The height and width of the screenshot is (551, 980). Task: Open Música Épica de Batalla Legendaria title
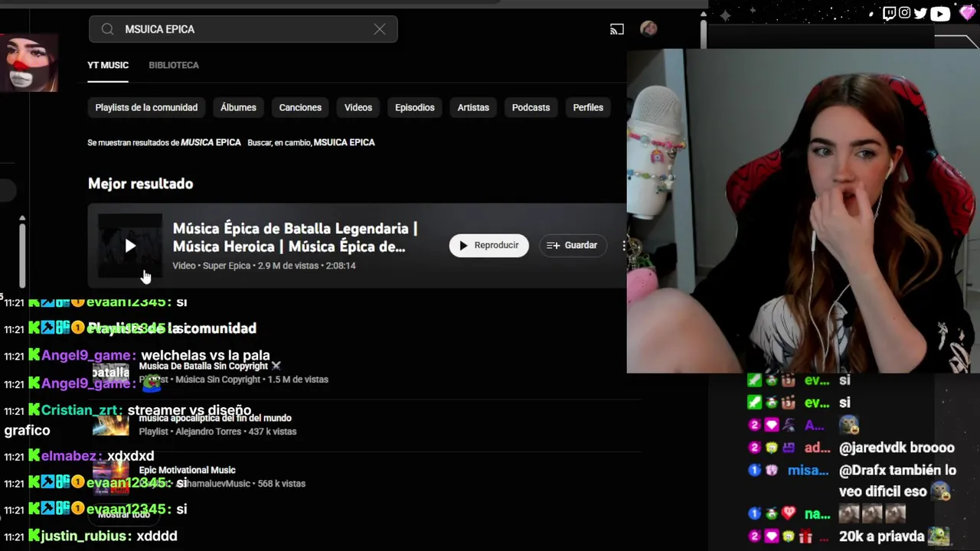[x=295, y=237]
